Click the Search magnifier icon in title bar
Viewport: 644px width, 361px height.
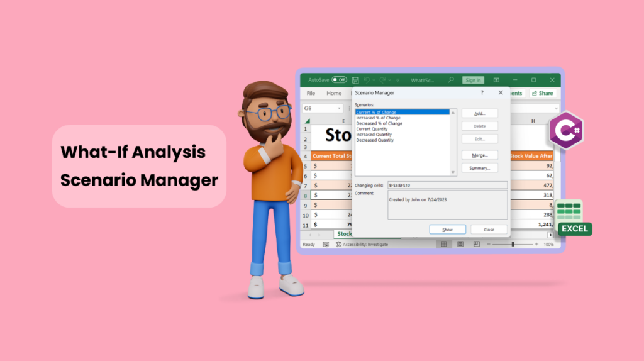tap(450, 80)
